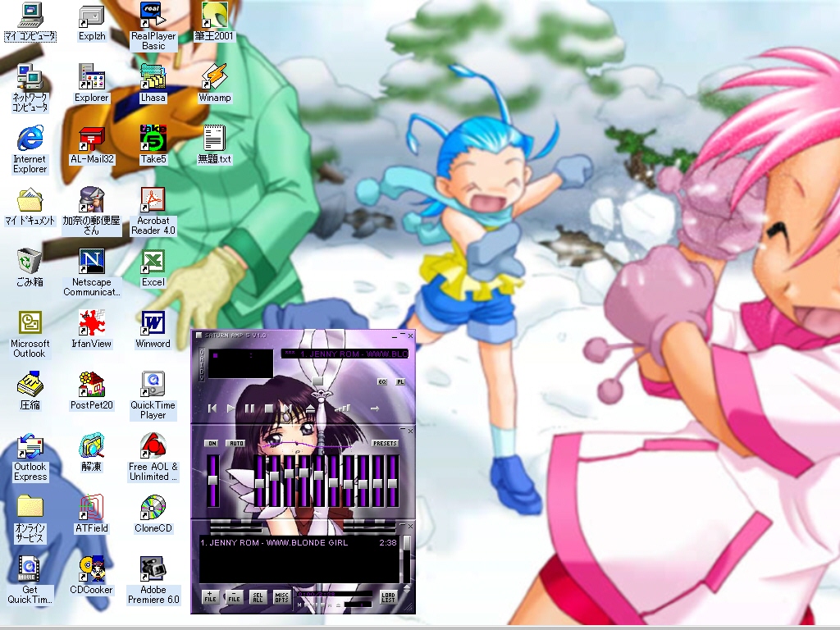The width and height of the screenshot is (840, 630).
Task: Toggle the equalizer AUTO button
Action: 236,444
